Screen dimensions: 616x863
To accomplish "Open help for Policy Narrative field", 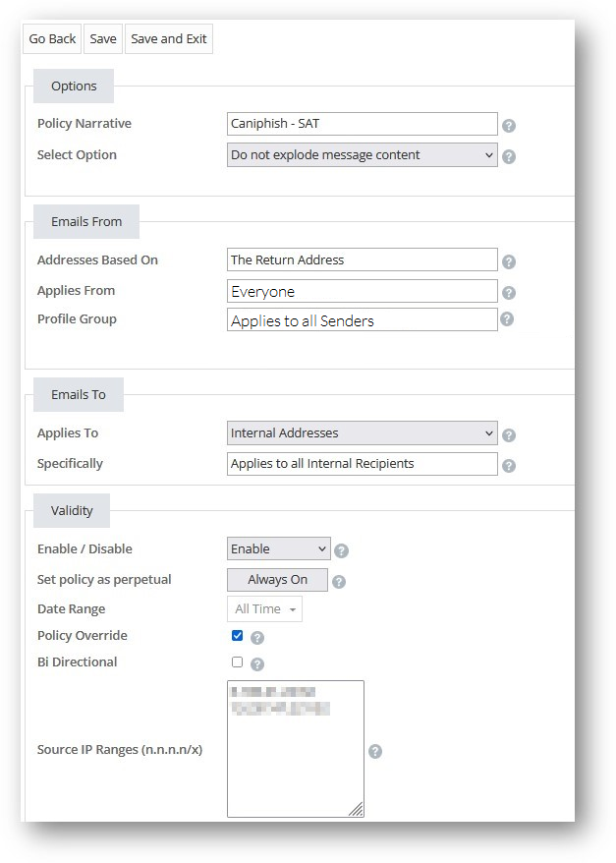I will point(509,125).
